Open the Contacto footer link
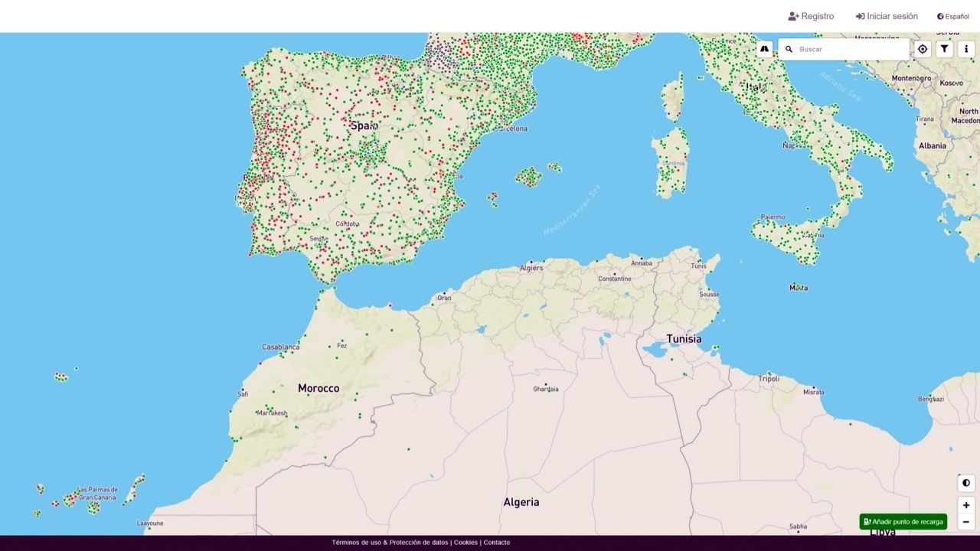This screenshot has width=980, height=551. [x=496, y=543]
